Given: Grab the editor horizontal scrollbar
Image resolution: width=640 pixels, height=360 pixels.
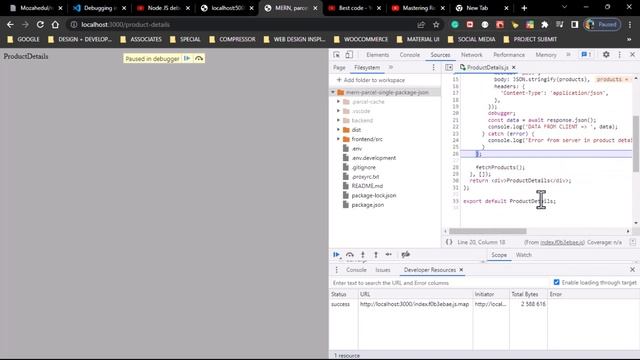Looking at the screenshot, I should coord(488,231).
